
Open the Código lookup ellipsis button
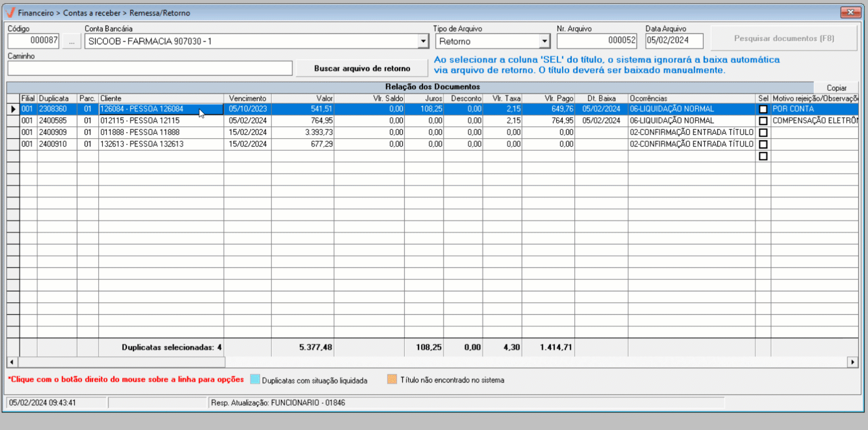pos(72,42)
